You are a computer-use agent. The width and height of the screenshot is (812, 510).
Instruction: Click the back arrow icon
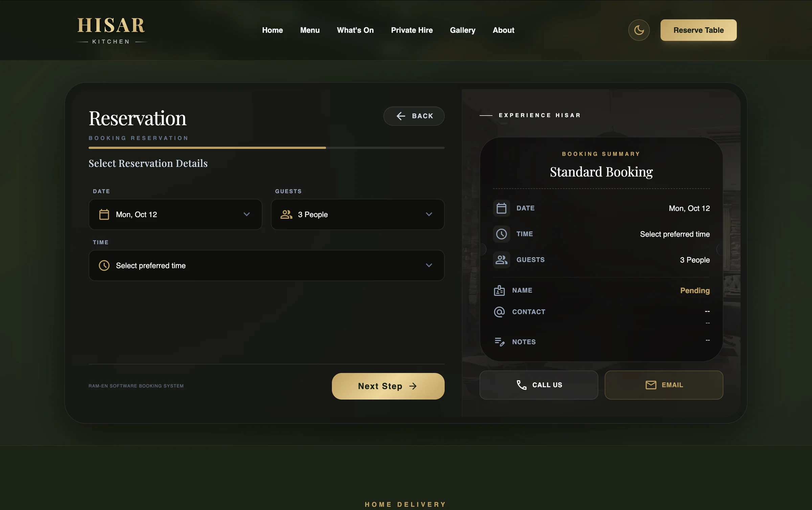click(x=401, y=116)
